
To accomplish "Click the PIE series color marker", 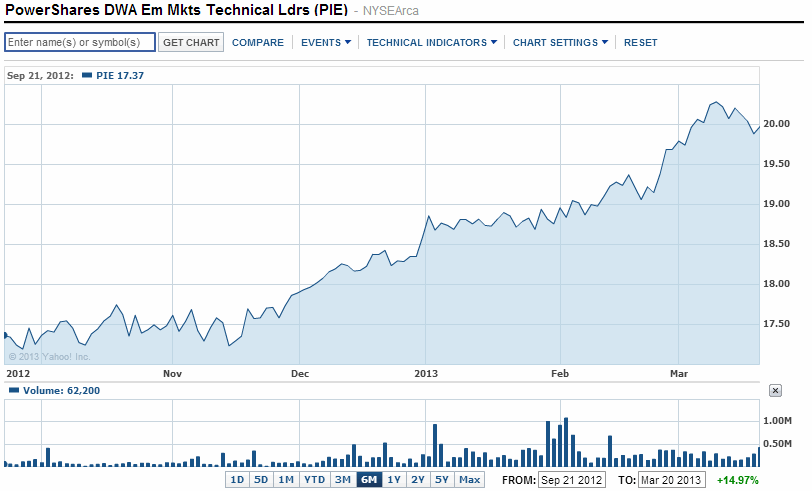I will point(86,75).
